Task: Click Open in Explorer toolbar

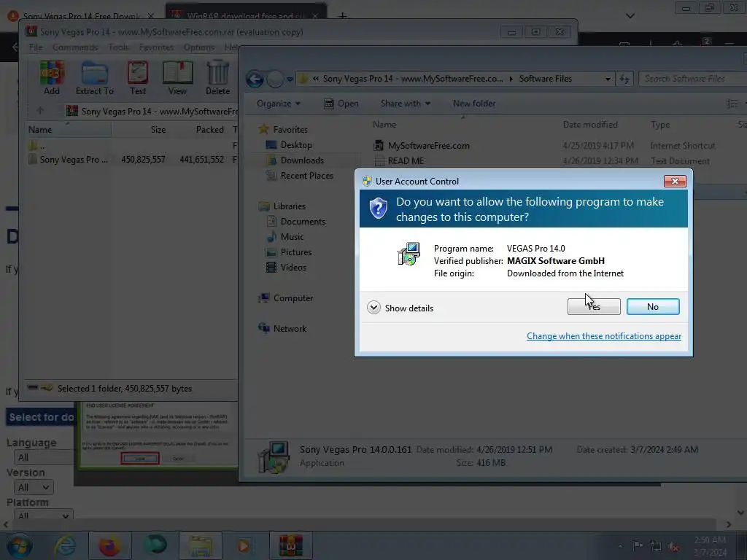Action: point(341,104)
